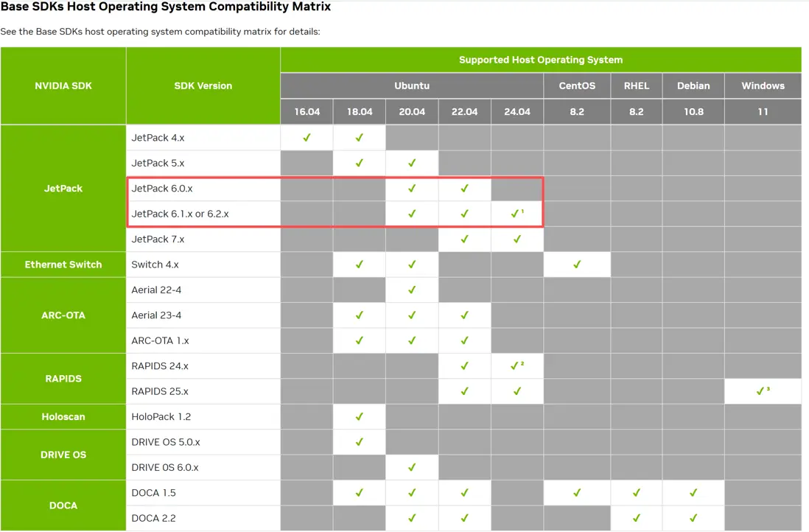Click JetPack 7.x checkmark under Ubuntu 24.04
This screenshot has height=532, width=809.
coord(517,239)
